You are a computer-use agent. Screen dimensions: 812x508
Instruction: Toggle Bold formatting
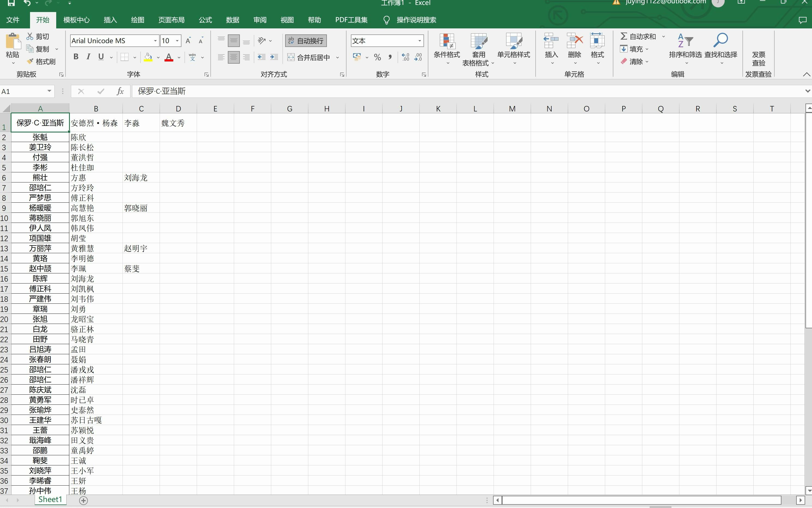pyautogui.click(x=76, y=57)
